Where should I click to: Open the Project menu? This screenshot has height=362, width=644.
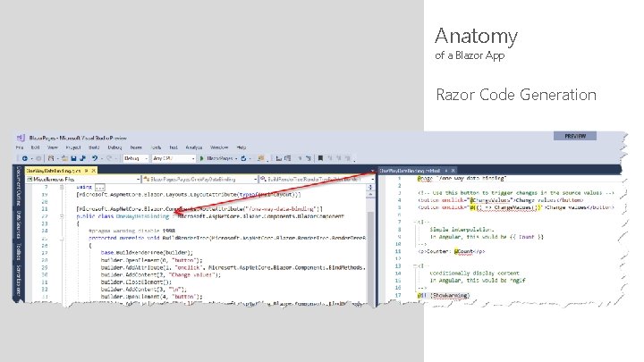73,147
